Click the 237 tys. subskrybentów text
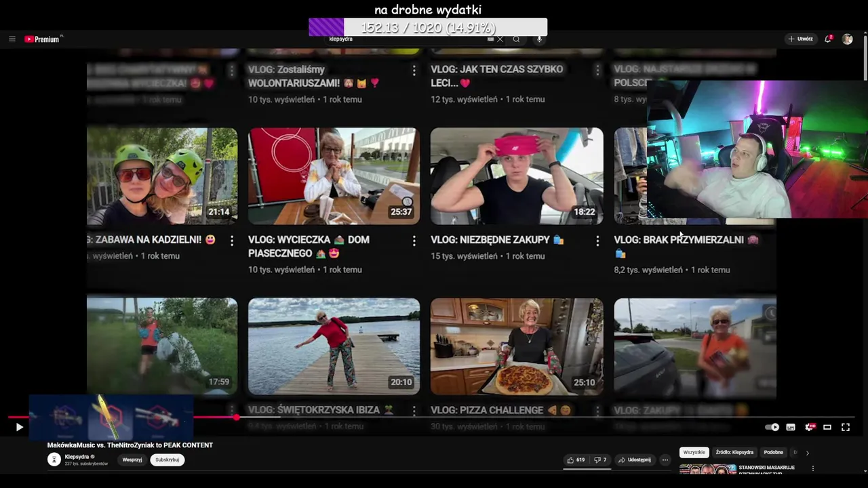 [86, 464]
